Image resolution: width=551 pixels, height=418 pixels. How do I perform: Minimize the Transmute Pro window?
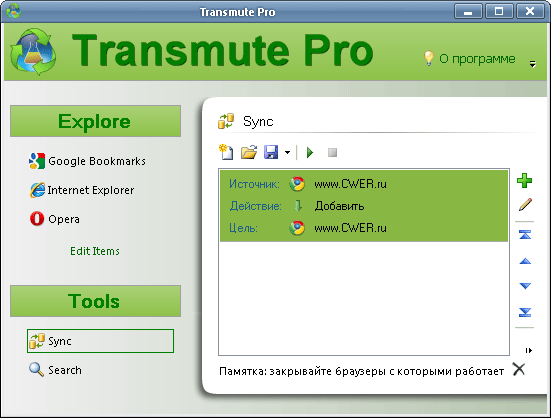tap(468, 11)
